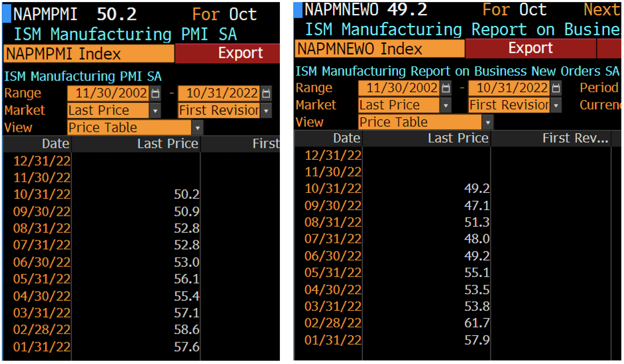Select 01/31/22 row date in NAPMPMI table
Image resolution: width=624 pixels, height=364 pixels.
click(42, 347)
